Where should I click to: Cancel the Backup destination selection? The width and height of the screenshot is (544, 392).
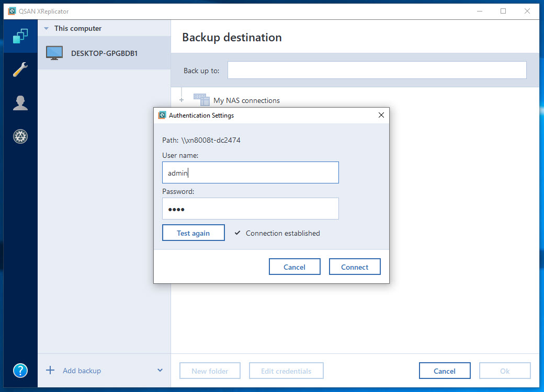tap(445, 371)
